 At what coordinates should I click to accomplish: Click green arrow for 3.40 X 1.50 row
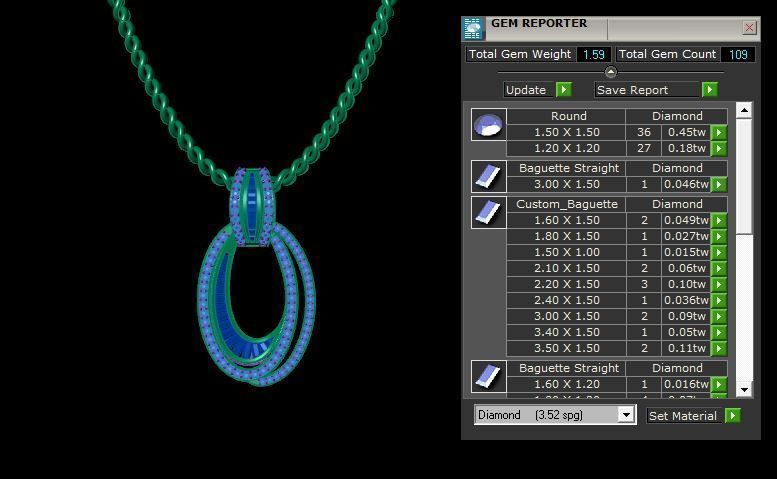click(x=719, y=332)
